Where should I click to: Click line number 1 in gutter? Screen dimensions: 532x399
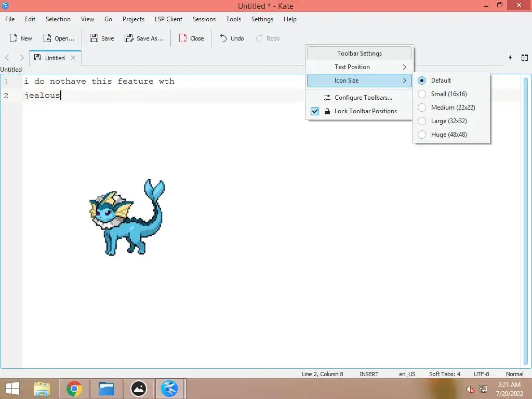6,82
